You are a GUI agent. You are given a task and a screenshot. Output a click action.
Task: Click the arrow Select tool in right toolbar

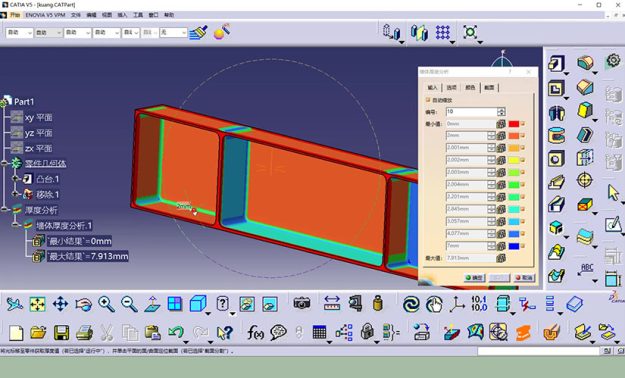[613, 193]
